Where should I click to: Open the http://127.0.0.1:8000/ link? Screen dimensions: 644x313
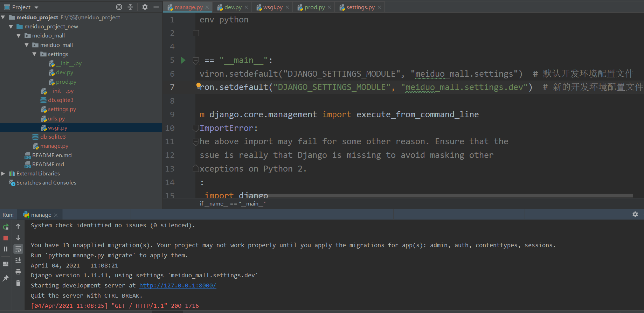pos(178,286)
